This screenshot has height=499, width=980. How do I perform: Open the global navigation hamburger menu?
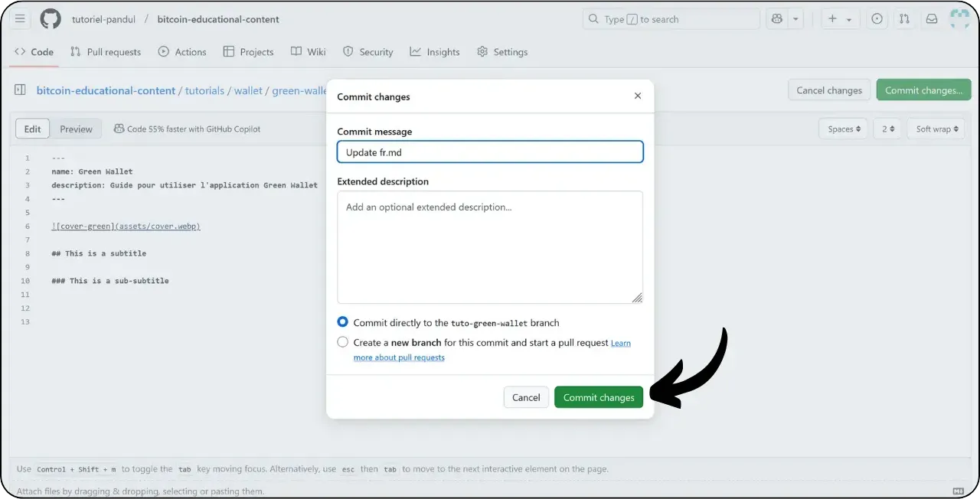tap(20, 19)
